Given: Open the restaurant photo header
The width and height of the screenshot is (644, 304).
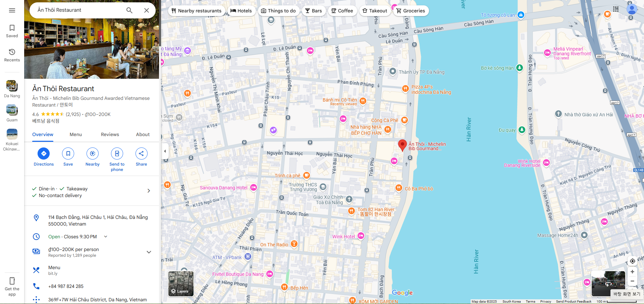Looking at the screenshot, I should tap(92, 49).
